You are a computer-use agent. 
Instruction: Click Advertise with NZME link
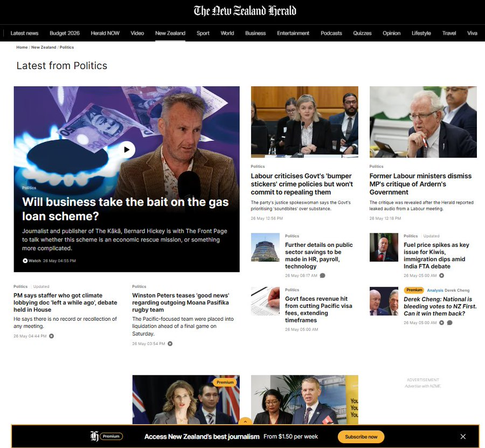[x=423, y=386]
